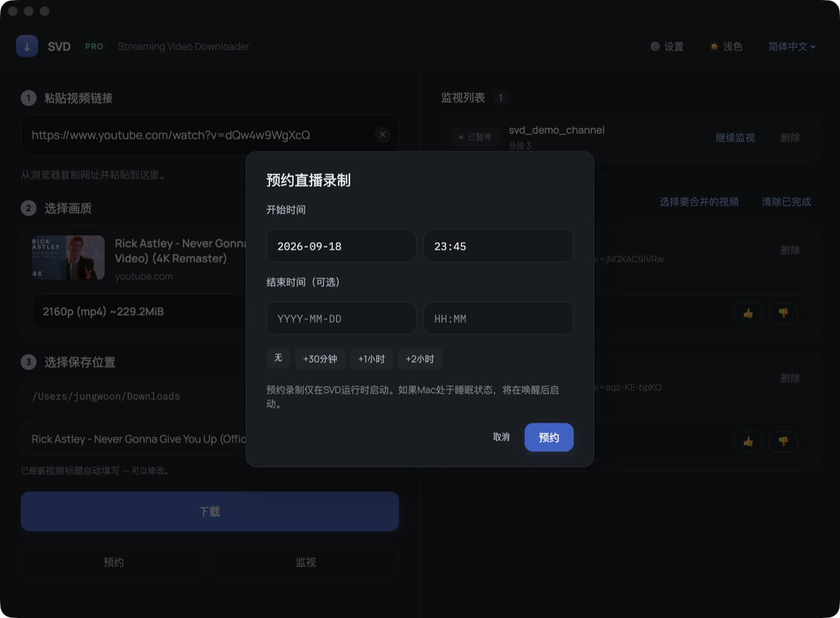Thumbs down the first completed download
The image size is (840, 618).
tap(783, 313)
